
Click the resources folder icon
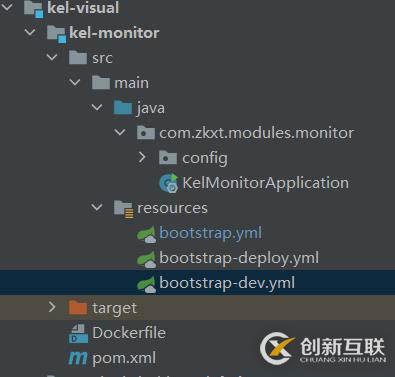(124, 209)
